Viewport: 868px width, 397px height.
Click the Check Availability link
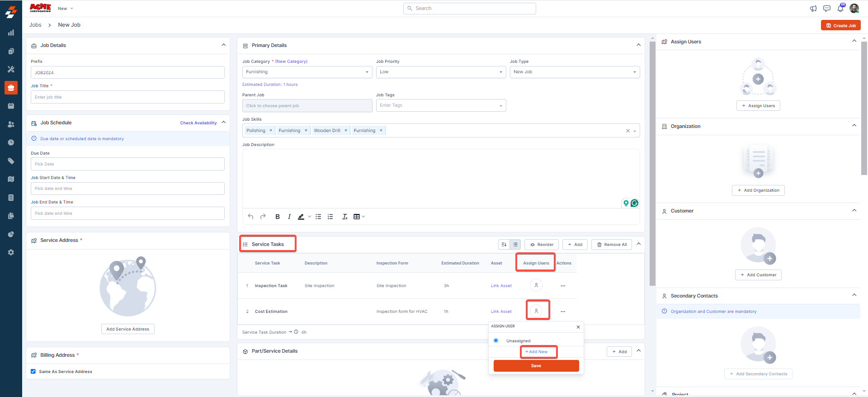[198, 123]
